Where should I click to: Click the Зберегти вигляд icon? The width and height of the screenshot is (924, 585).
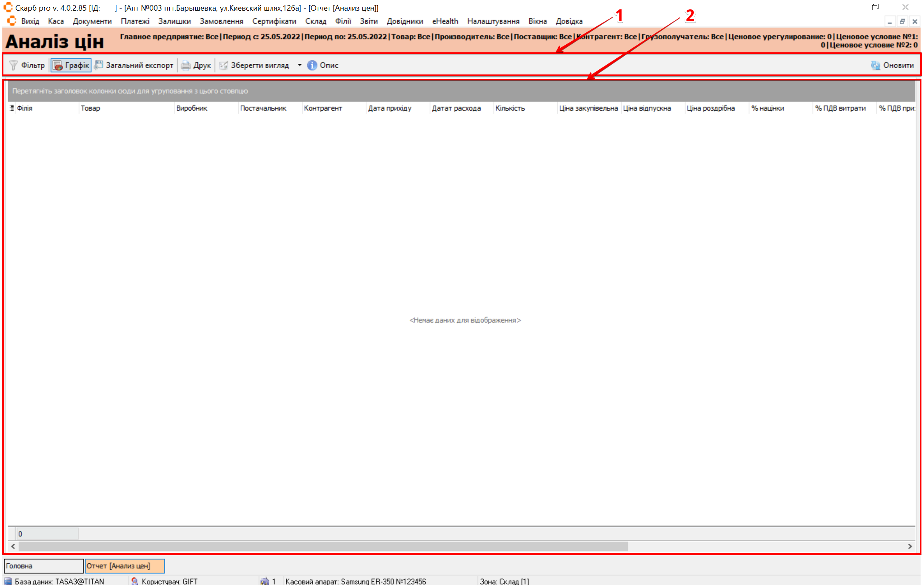pos(224,65)
